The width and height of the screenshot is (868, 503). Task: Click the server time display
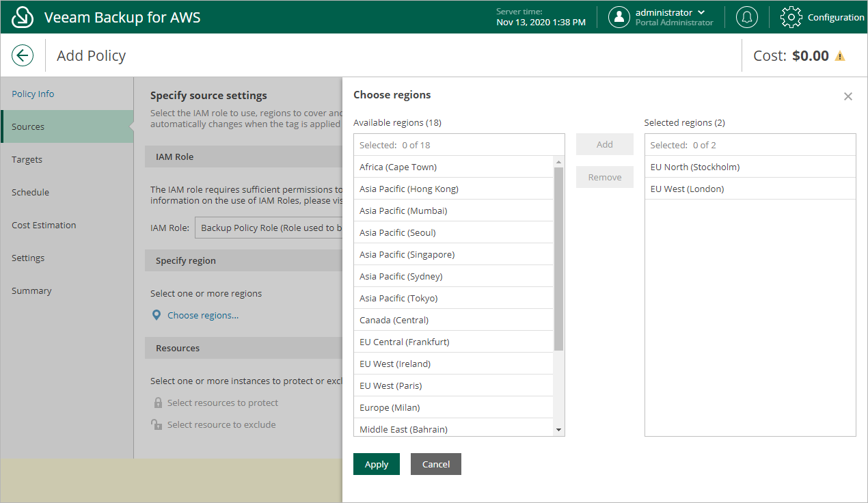tap(541, 17)
